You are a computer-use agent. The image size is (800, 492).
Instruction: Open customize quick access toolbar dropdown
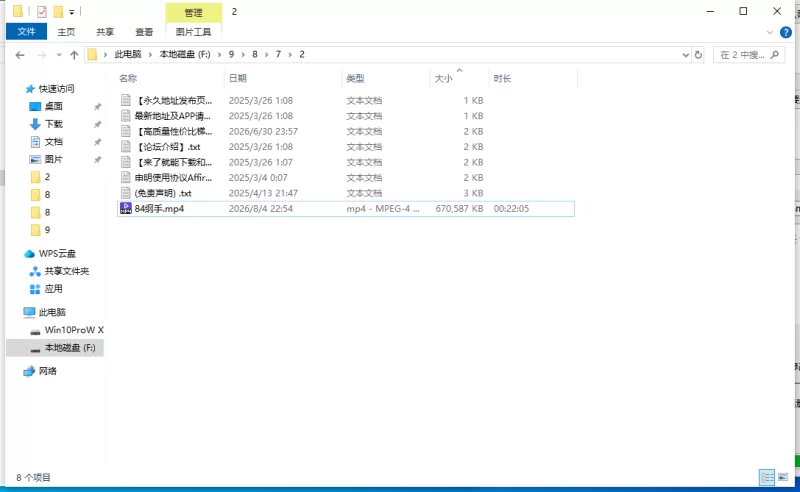72,12
